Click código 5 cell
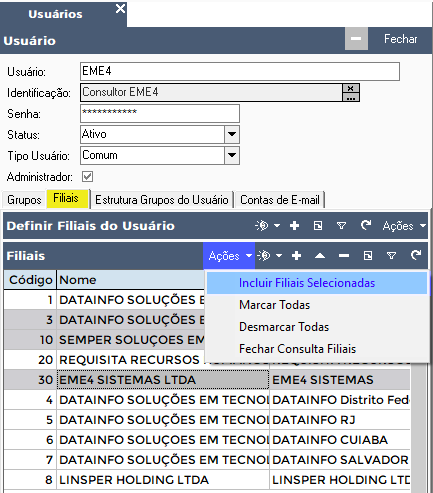This screenshot has width=433, height=493. click(30, 420)
